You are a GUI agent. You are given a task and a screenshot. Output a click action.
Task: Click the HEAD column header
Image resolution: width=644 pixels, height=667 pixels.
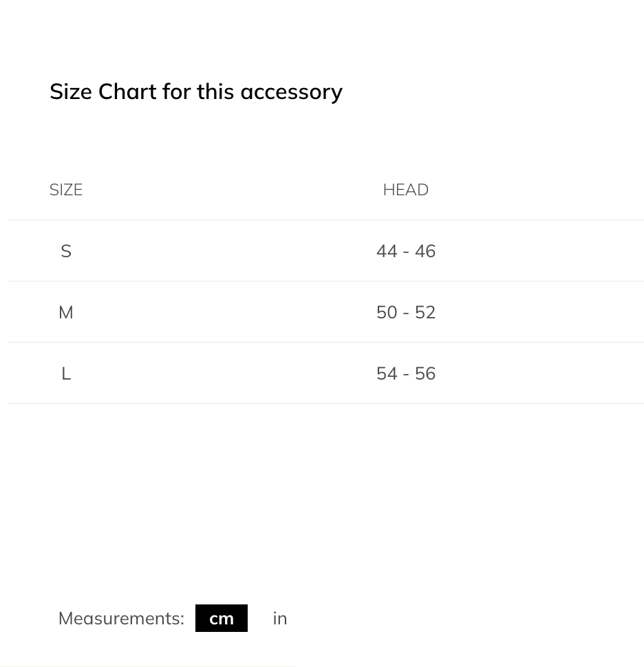pyautogui.click(x=406, y=190)
